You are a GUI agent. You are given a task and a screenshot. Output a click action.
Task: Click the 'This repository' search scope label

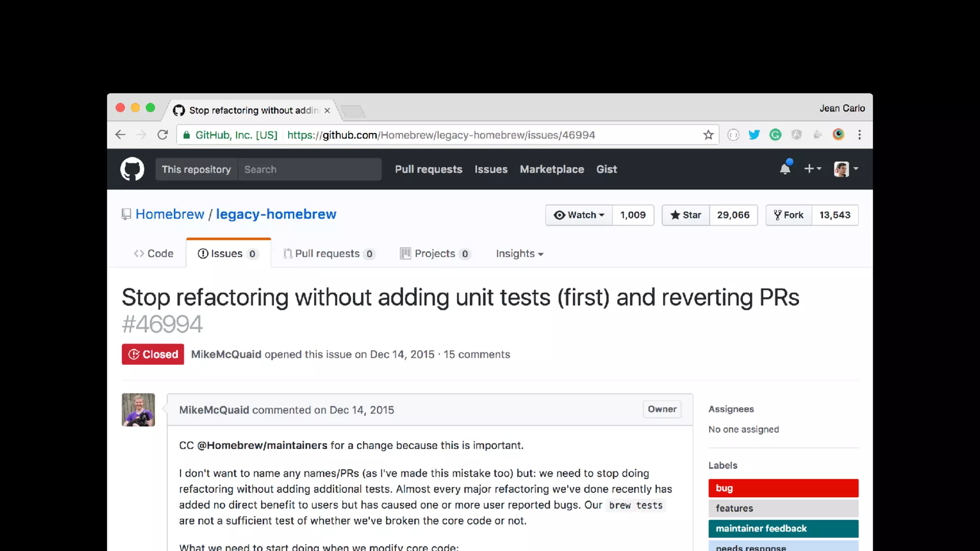(x=196, y=169)
